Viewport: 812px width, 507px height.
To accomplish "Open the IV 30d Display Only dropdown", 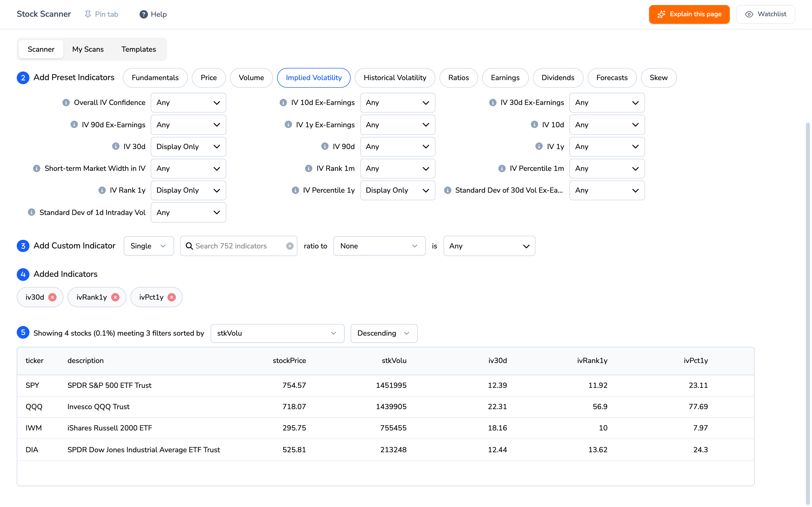I will [188, 147].
